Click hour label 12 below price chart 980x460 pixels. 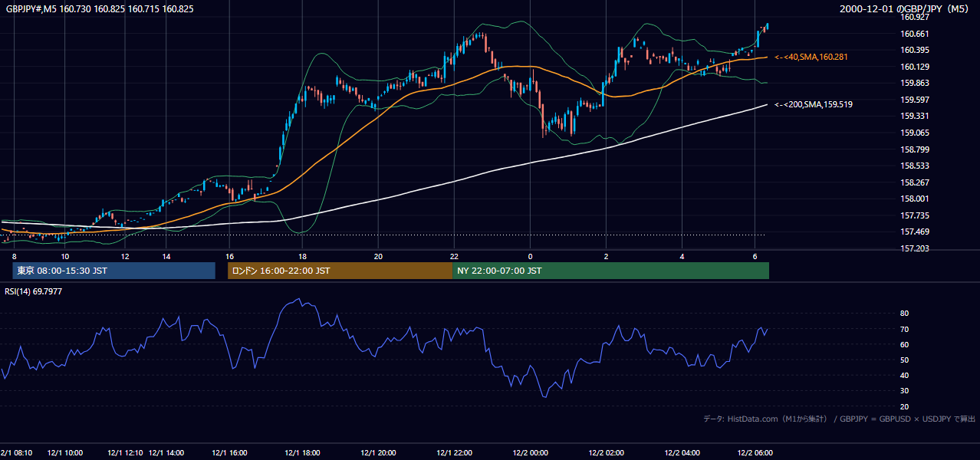pyautogui.click(x=125, y=256)
